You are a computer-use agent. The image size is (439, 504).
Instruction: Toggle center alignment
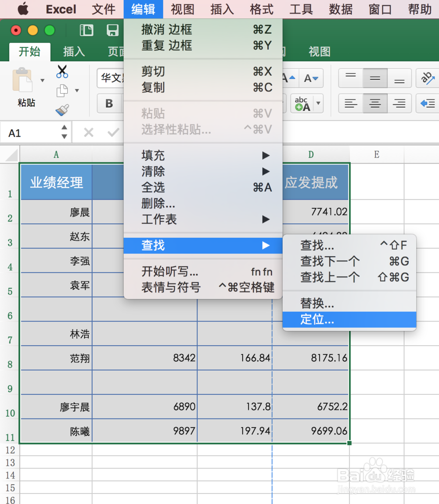coord(374,104)
